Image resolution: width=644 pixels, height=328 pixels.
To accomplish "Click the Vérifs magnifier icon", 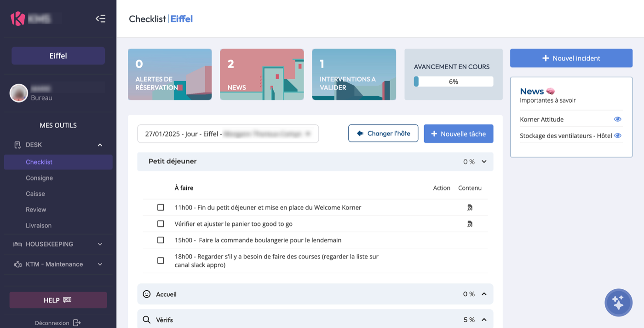I will point(147,320).
